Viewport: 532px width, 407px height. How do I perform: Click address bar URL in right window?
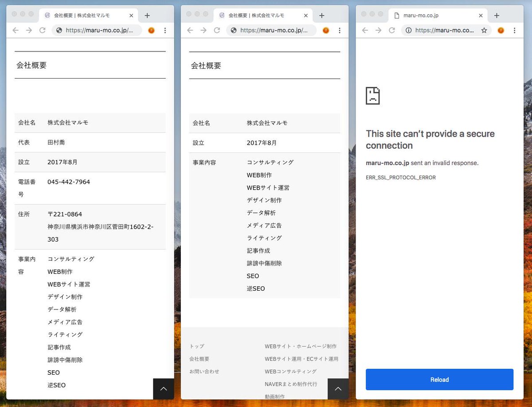(445, 30)
